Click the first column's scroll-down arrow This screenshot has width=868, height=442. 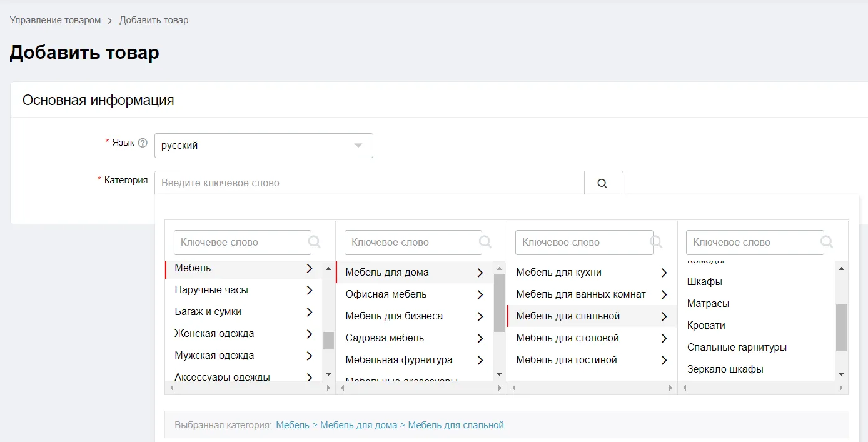(x=328, y=374)
